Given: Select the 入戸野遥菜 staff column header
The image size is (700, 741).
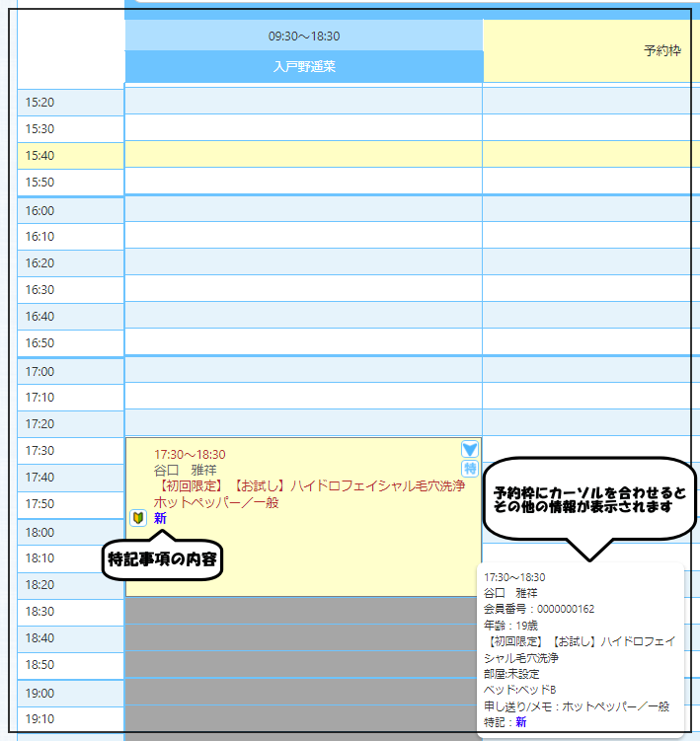Looking at the screenshot, I should point(304,67).
